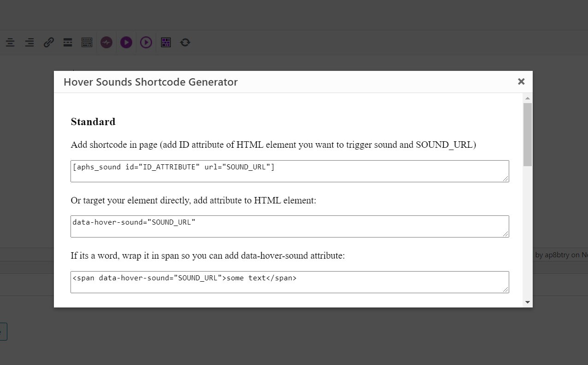Click the outlined purple play icon

(146, 42)
